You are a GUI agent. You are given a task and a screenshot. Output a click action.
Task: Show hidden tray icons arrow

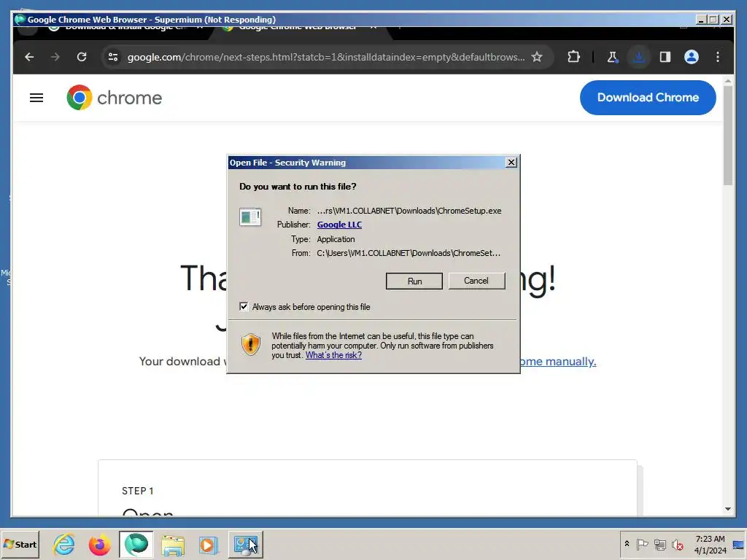627,544
